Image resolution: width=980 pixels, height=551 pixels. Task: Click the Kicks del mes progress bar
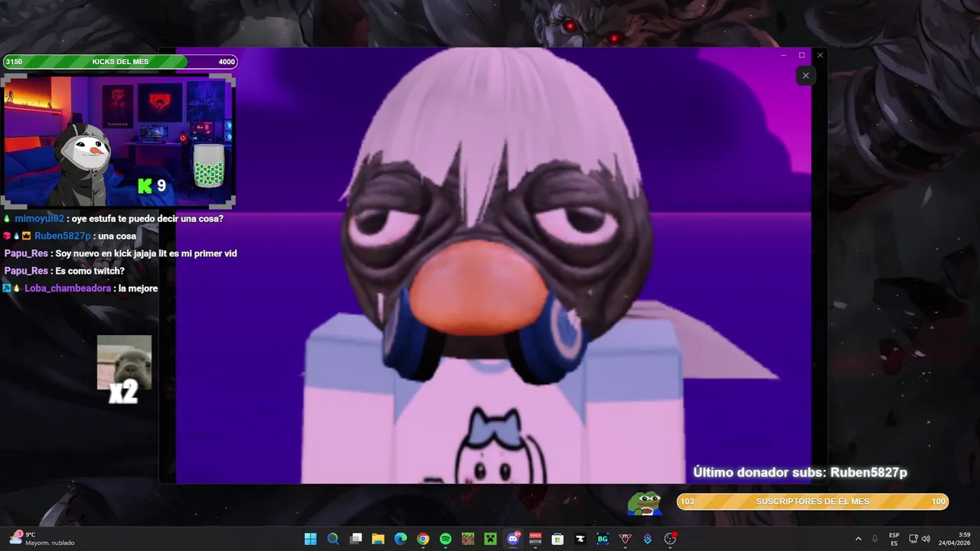point(120,62)
